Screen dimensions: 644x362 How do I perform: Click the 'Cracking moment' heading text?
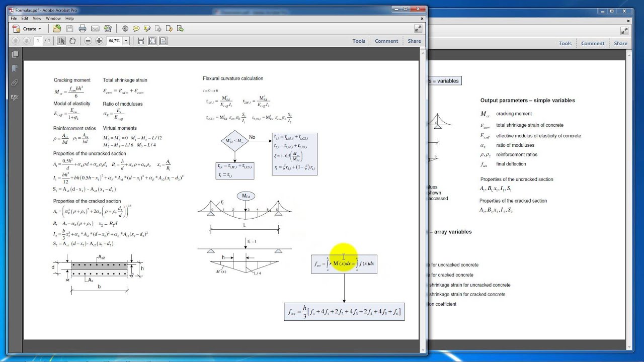tap(72, 80)
